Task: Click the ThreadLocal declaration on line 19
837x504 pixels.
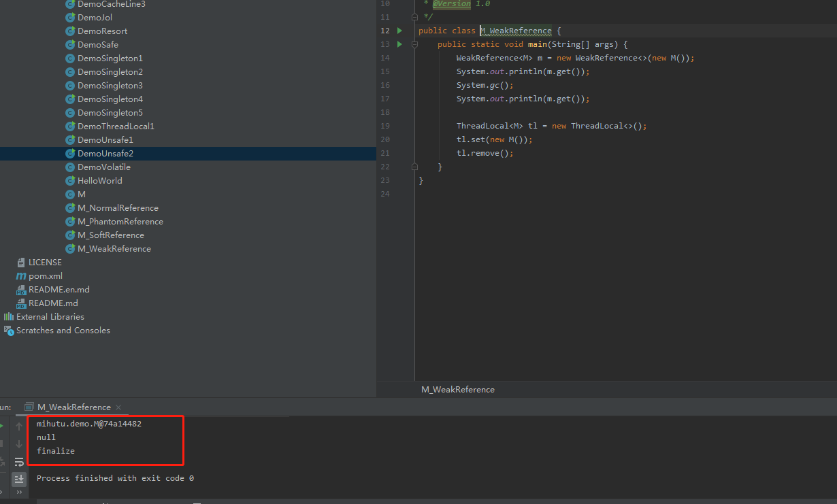Action: click(x=552, y=126)
